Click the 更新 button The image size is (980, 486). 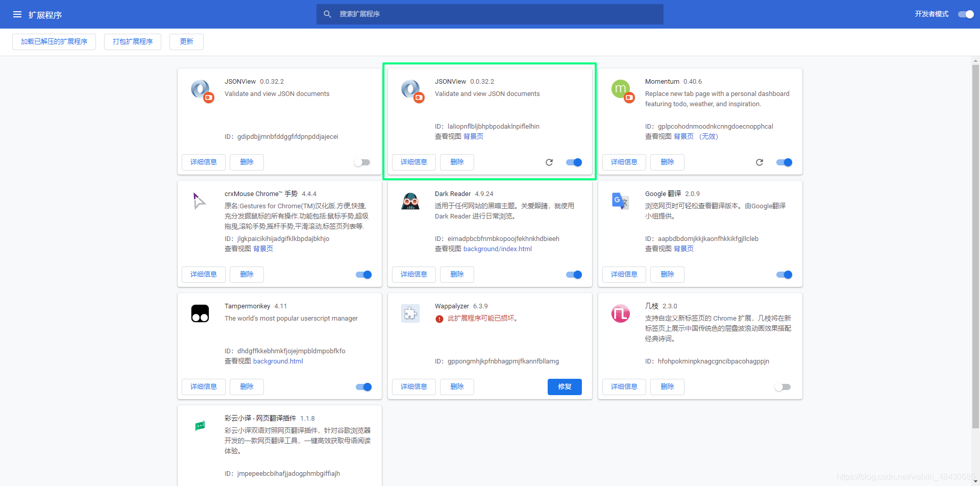tap(186, 42)
